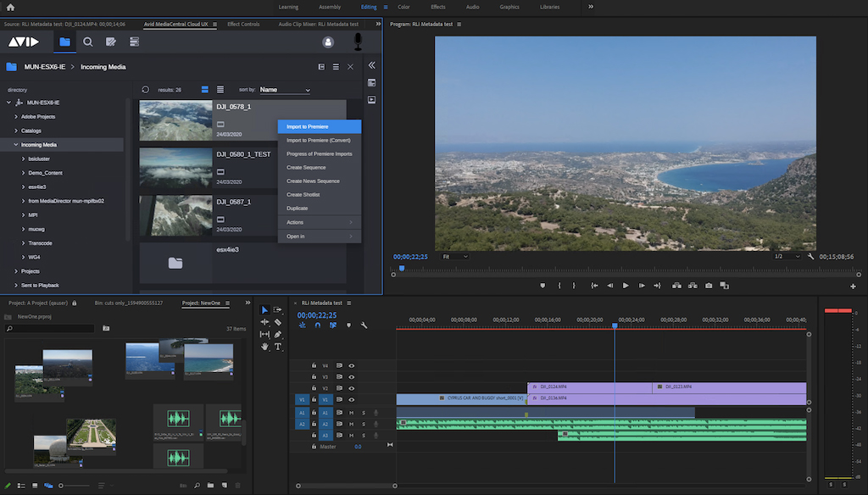Switch to the Color workspace tab
This screenshot has width=868, height=495.
pos(404,7)
